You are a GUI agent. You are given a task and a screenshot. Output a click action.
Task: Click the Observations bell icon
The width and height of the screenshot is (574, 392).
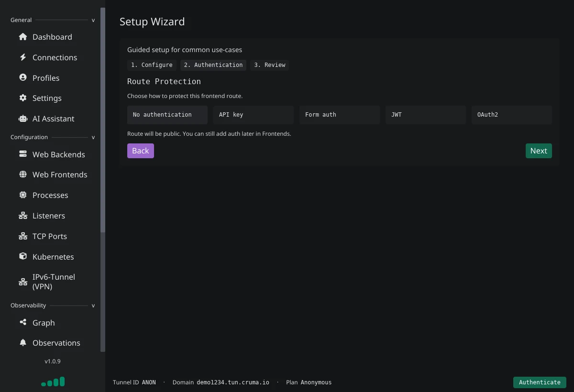(x=23, y=343)
